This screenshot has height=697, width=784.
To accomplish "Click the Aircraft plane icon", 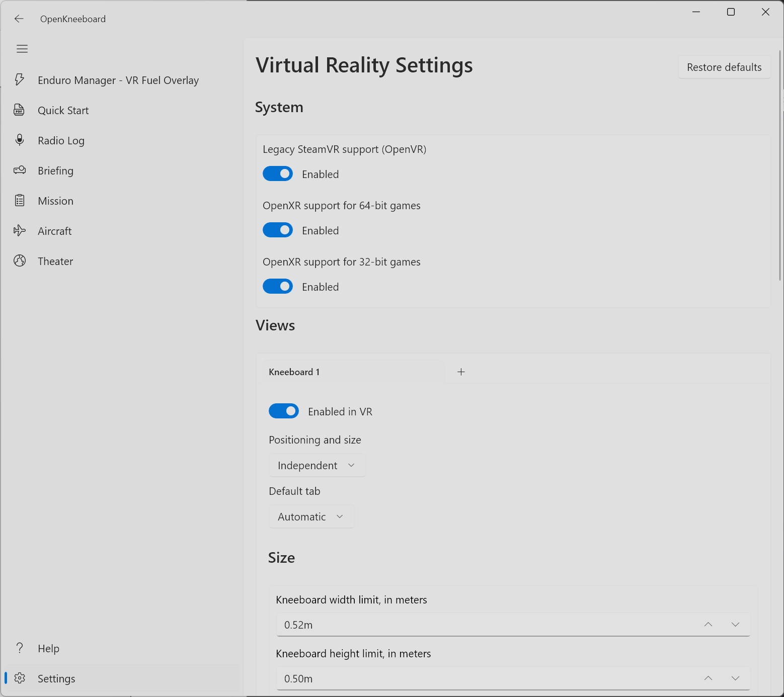I will point(20,230).
